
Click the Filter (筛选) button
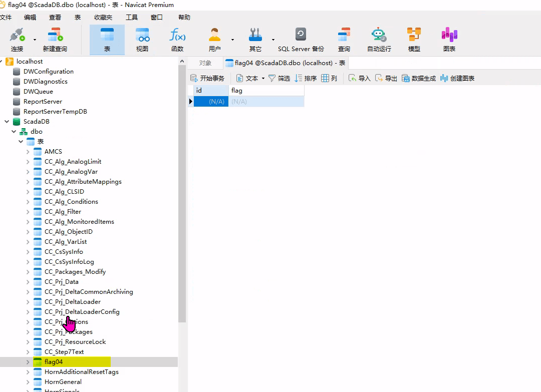coord(279,79)
